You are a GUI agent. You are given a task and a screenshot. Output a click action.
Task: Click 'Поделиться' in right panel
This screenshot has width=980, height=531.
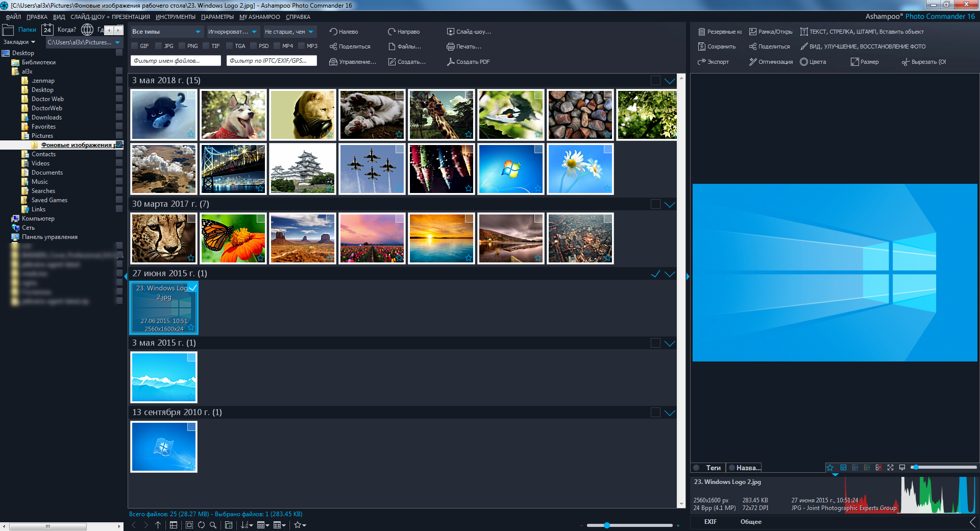pos(770,46)
